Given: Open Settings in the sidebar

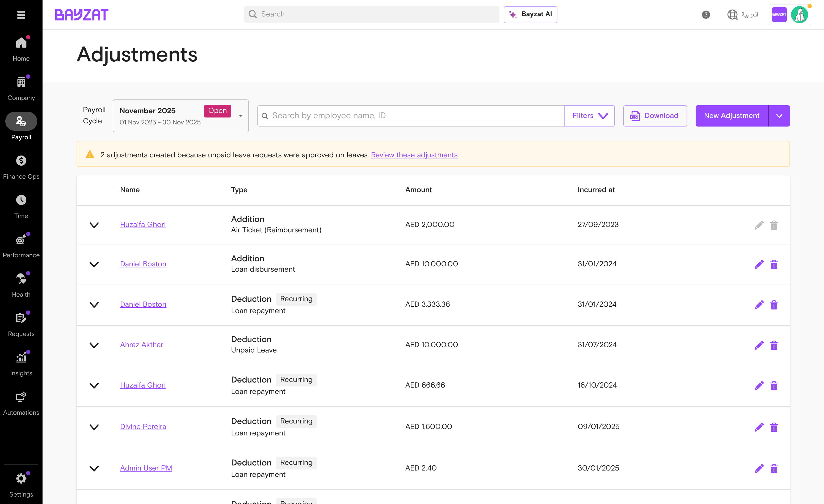Looking at the screenshot, I should coord(21,485).
